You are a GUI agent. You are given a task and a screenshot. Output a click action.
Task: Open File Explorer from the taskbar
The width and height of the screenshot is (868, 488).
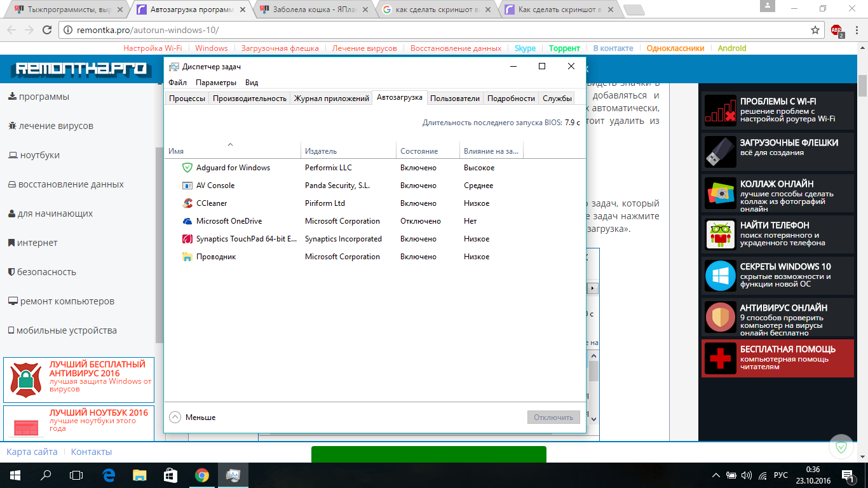click(139, 475)
